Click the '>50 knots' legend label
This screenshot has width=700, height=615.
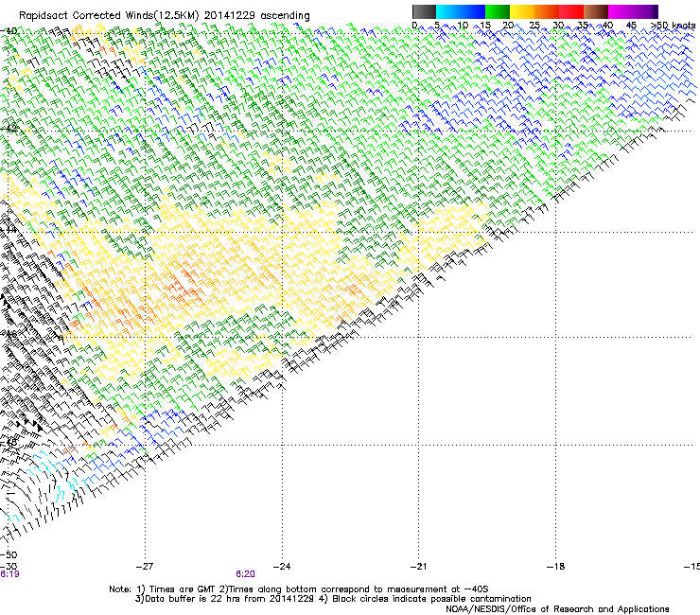673,25
